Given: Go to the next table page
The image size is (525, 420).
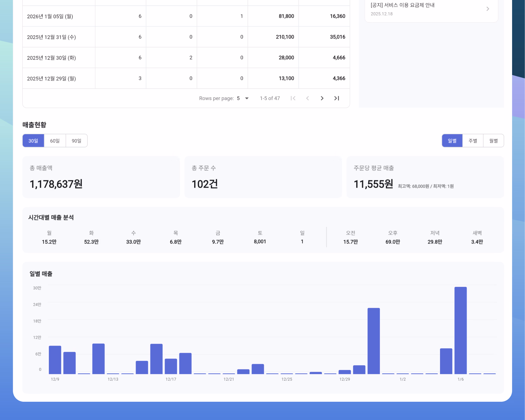Looking at the screenshot, I should pyautogui.click(x=322, y=98).
